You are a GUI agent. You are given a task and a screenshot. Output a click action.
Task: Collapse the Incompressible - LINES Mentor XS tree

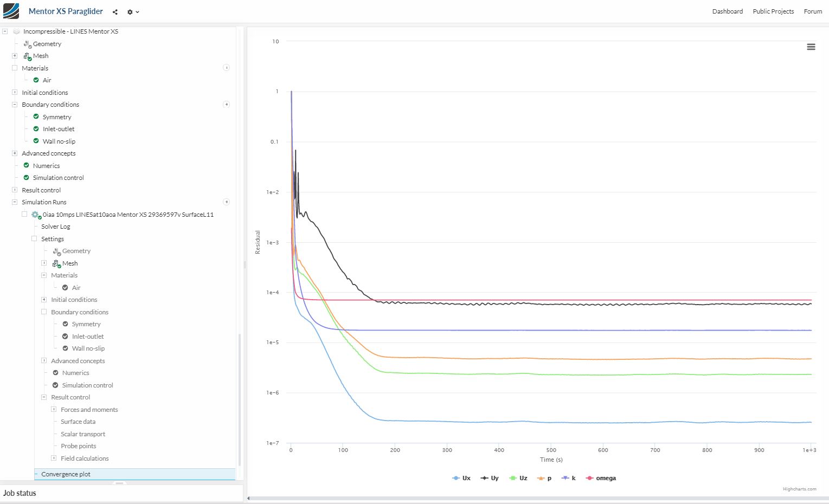[5, 31]
